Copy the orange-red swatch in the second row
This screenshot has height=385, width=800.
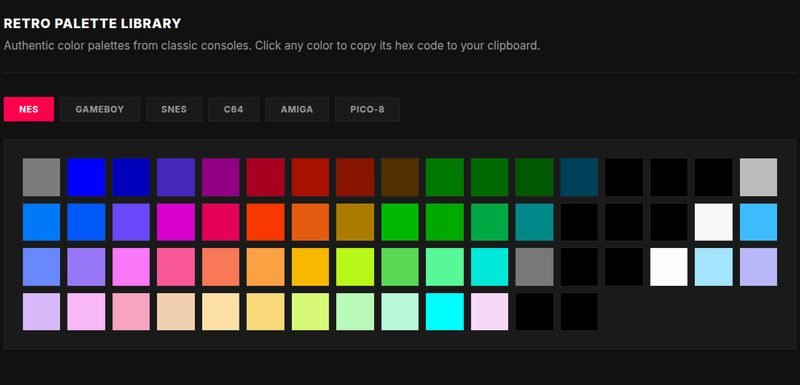pos(265,222)
